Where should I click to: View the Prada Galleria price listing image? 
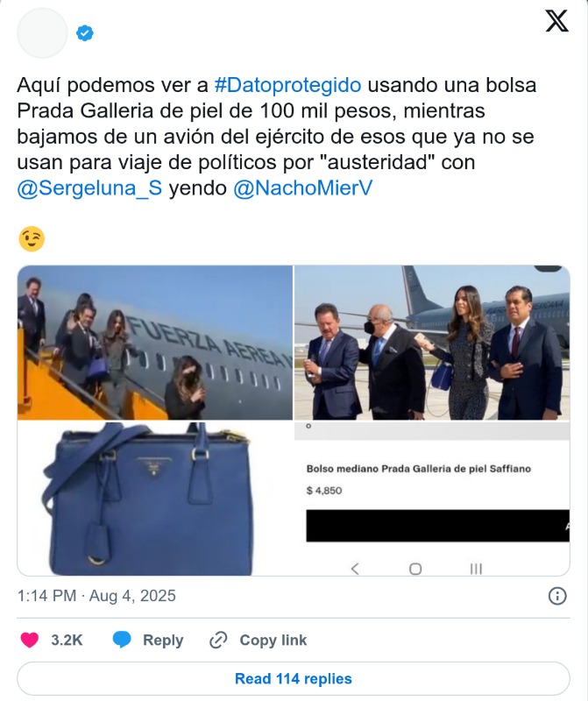[x=432, y=499]
